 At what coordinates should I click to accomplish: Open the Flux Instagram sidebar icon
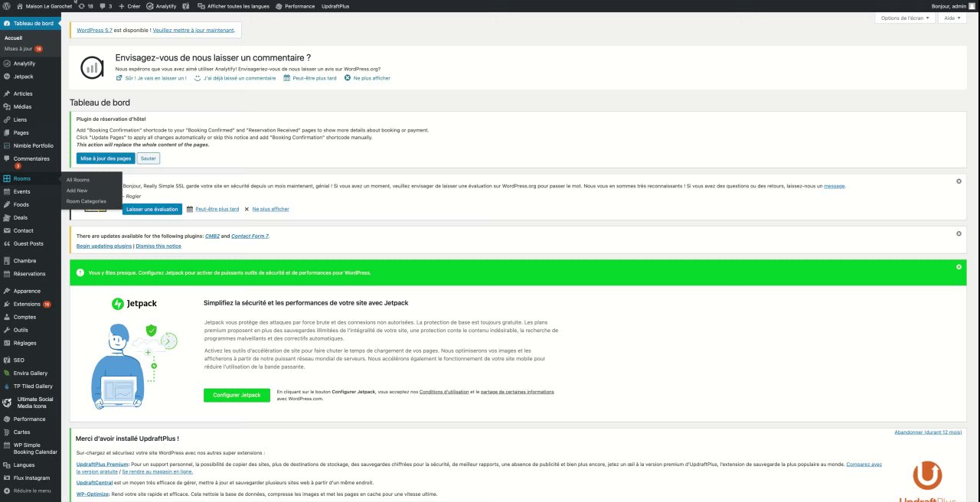click(7, 478)
